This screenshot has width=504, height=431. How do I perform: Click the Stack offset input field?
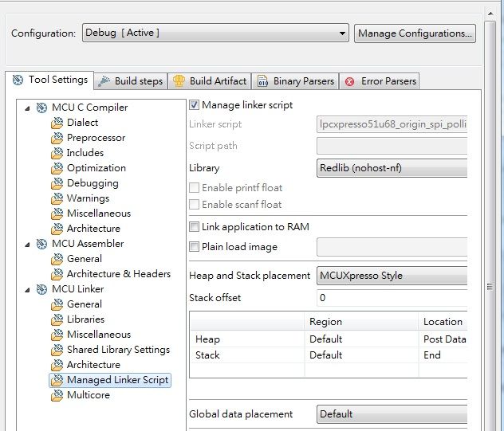[x=391, y=298]
